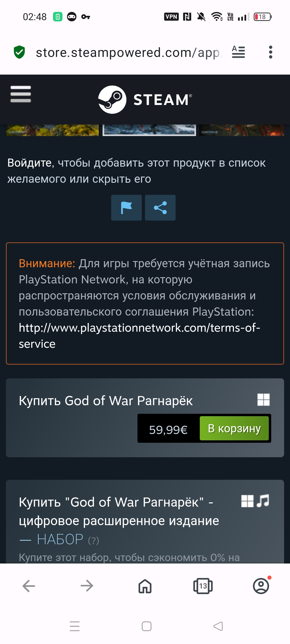Open browser home page button
The height and width of the screenshot is (644, 290).
(145, 586)
